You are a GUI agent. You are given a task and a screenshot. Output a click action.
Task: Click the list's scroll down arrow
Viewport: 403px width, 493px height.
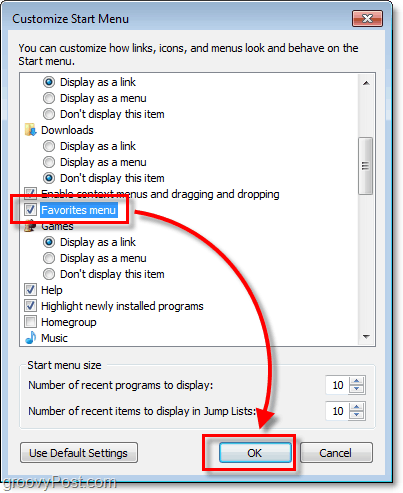366,337
